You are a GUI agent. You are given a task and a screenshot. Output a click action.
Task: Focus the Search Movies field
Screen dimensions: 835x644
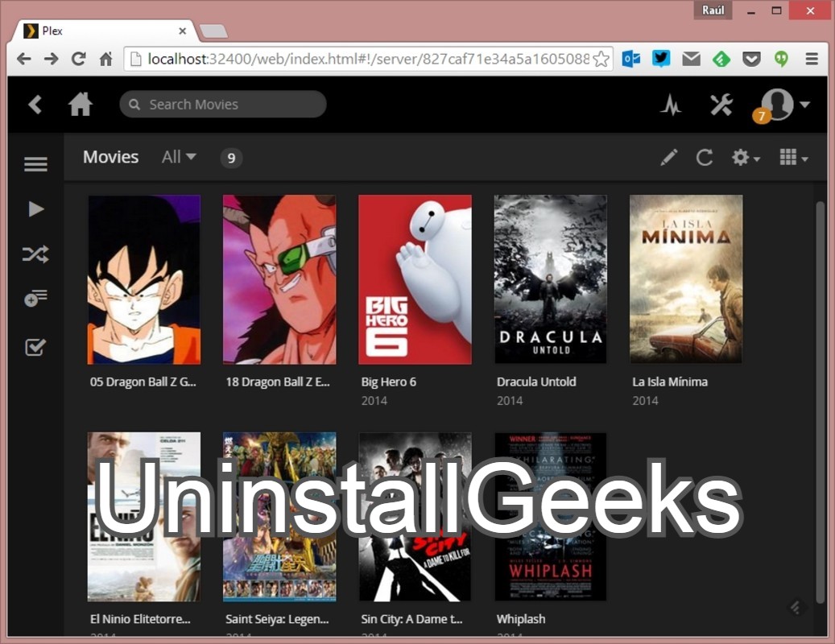[x=222, y=104]
